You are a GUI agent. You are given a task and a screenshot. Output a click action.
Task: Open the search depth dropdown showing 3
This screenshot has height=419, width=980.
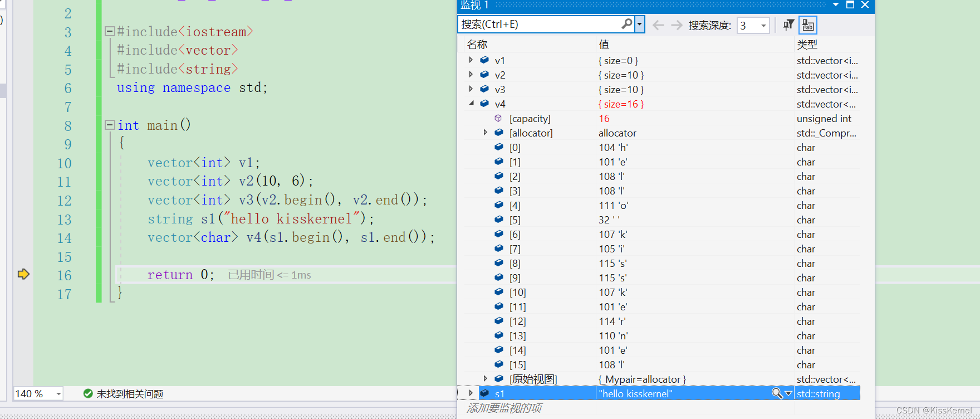click(x=763, y=26)
